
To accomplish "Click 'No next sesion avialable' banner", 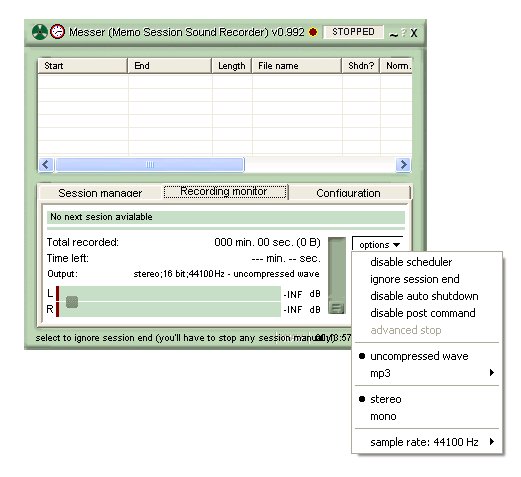I will 226,217.
